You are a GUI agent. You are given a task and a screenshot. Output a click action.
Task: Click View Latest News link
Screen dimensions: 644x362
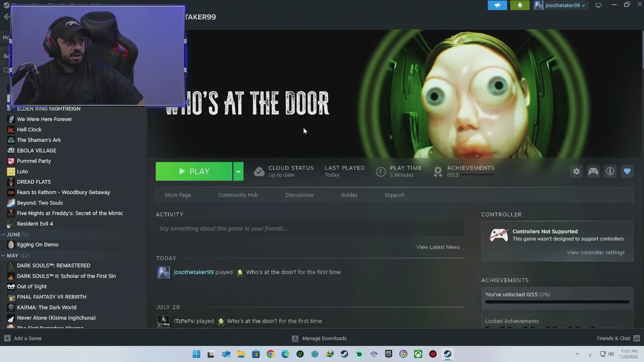(x=438, y=247)
